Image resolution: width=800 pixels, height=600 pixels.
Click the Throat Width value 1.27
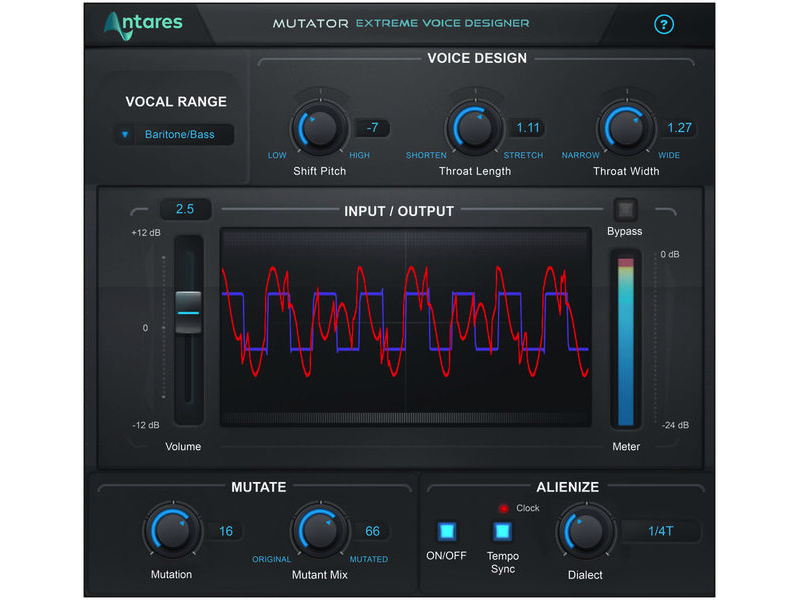click(679, 128)
